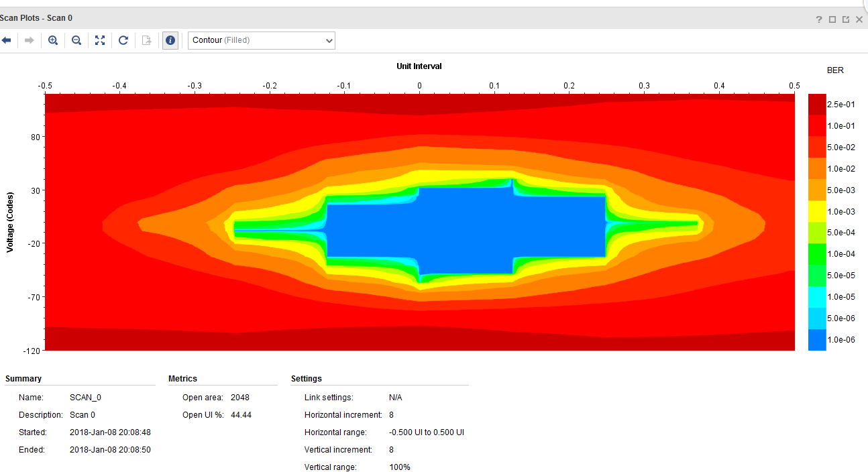Click the Vertical increment value 8
The width and height of the screenshot is (868, 472).
(x=392, y=450)
